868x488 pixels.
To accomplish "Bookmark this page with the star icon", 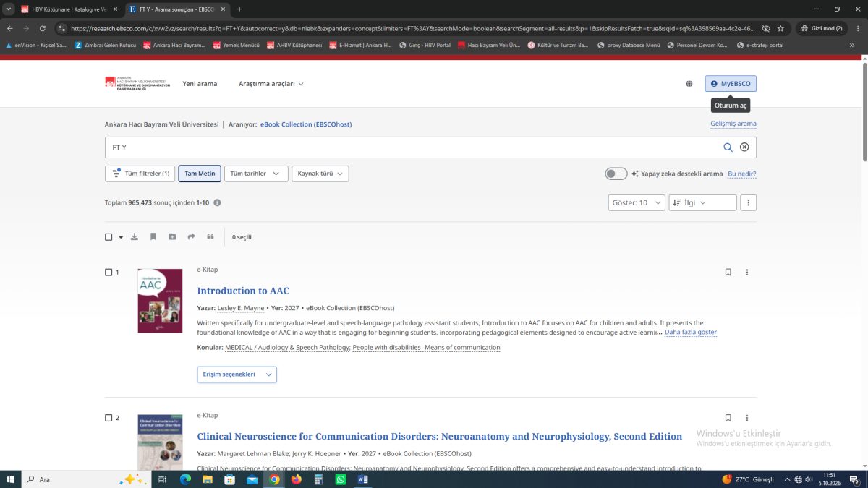I will click(x=780, y=28).
